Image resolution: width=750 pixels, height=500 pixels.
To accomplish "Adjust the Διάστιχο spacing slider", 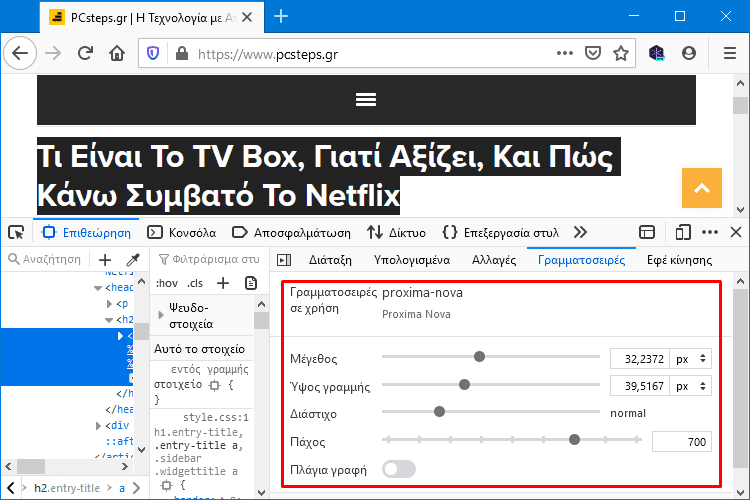I will (439, 411).
